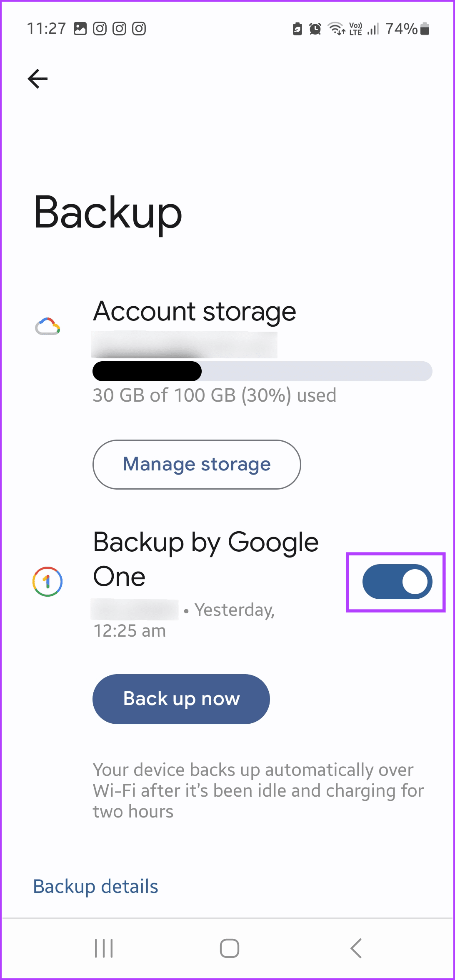Tap the Account storage heading
455x980 pixels.
click(195, 311)
